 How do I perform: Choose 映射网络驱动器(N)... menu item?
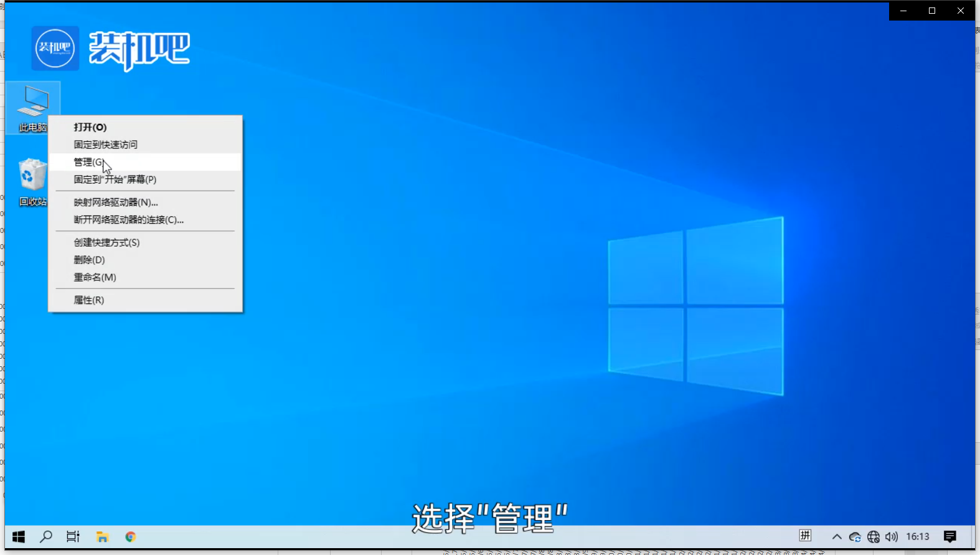click(x=116, y=202)
